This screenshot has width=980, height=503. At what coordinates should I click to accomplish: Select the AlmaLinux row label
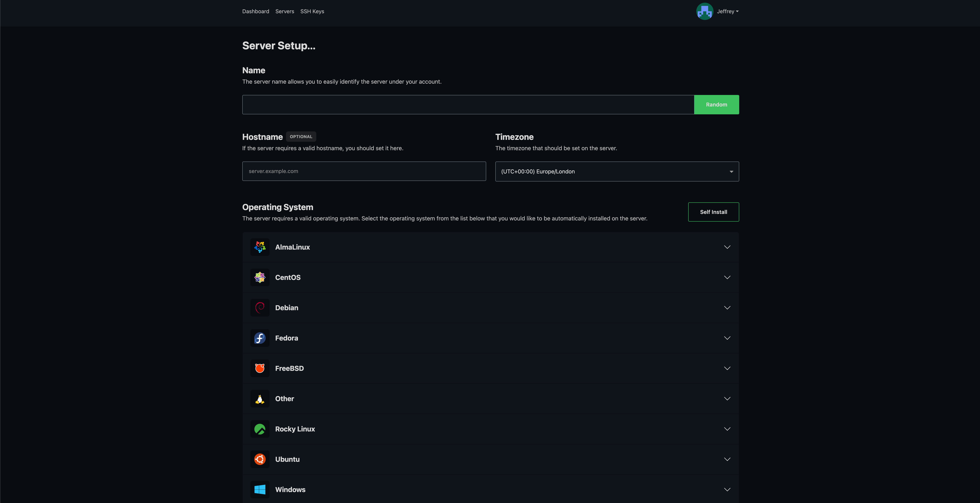[293, 247]
